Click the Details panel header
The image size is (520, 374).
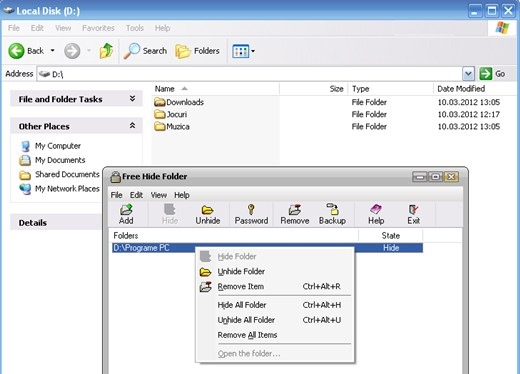point(56,223)
